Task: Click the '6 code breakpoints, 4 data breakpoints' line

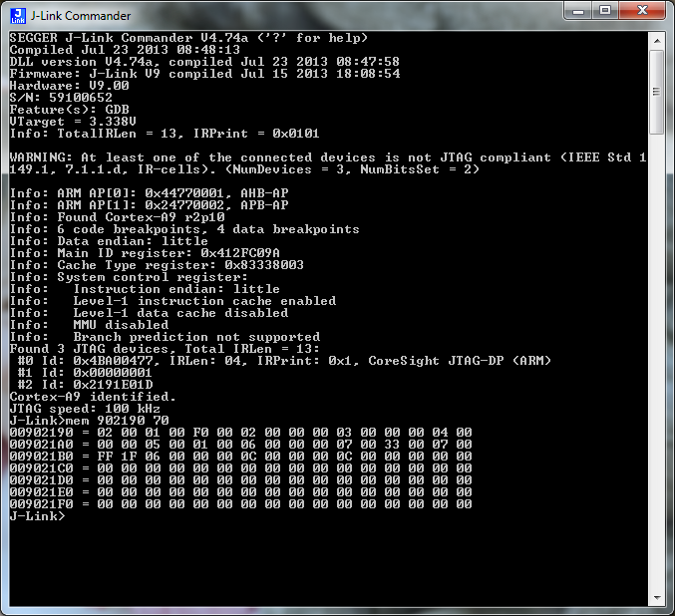Action: pos(184,229)
